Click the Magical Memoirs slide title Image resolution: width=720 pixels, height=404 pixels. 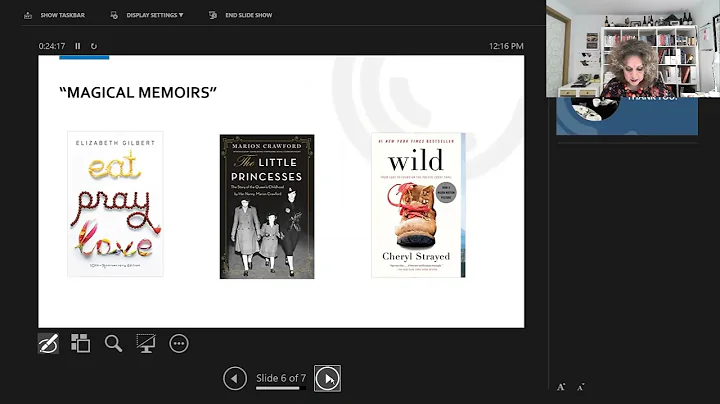[x=138, y=92]
